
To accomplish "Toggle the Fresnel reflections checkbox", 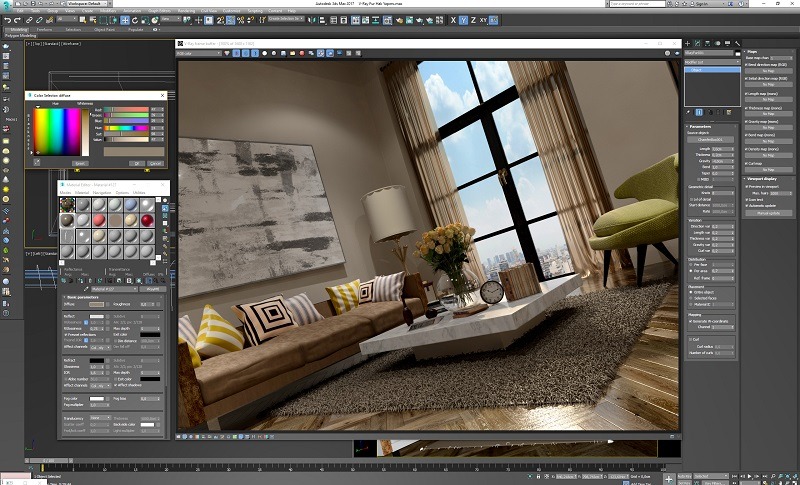I will click(66, 336).
